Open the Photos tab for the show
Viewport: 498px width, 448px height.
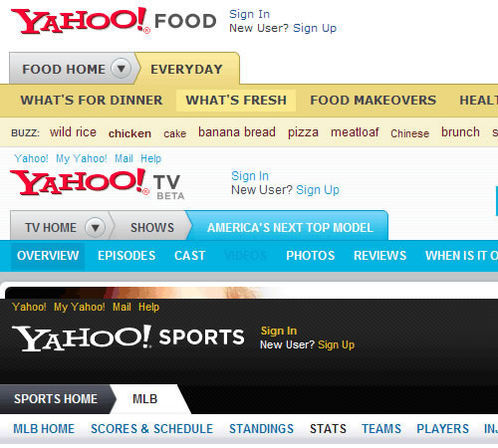click(310, 256)
